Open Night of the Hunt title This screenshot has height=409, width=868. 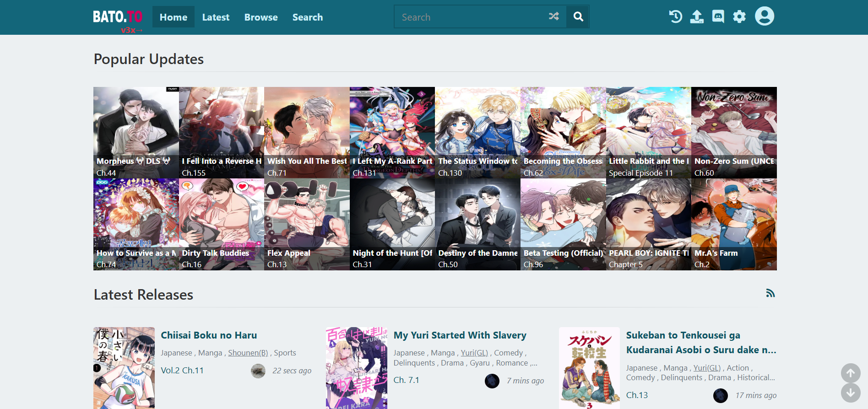point(392,253)
